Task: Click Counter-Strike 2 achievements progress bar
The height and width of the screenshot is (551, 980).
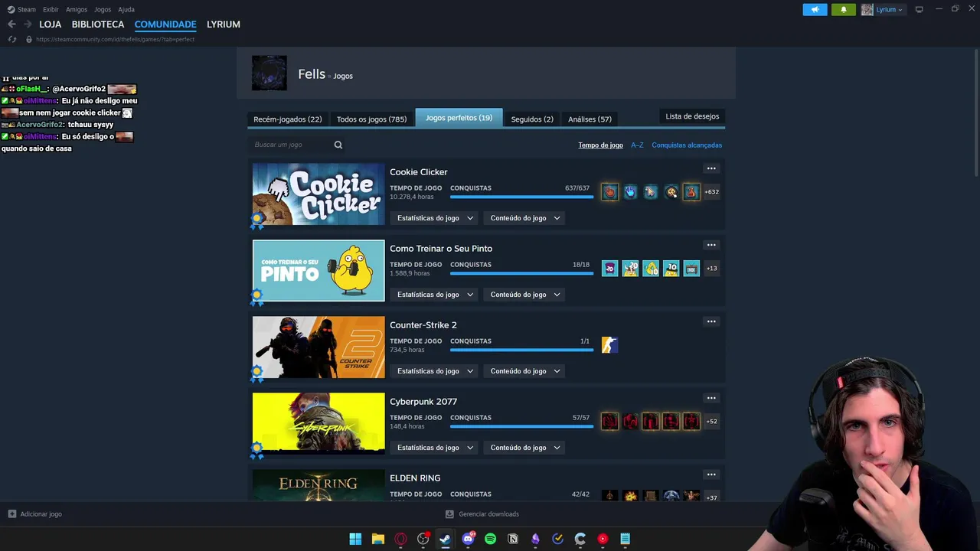Action: click(521, 350)
